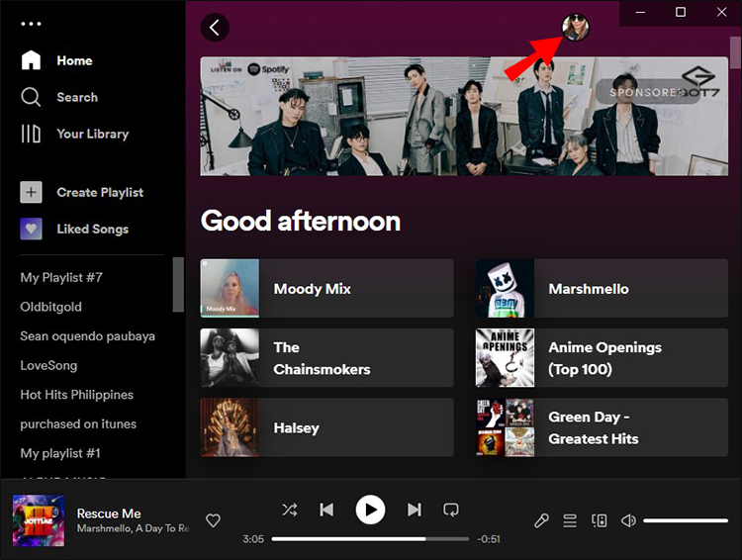Toggle shuffle playback
The height and width of the screenshot is (560, 742).
tap(290, 510)
